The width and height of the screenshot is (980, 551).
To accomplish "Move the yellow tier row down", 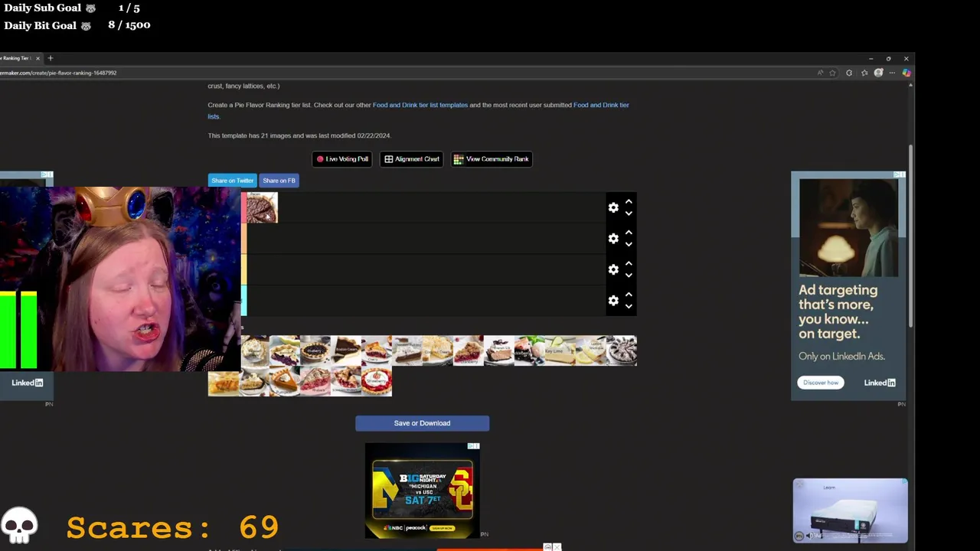I will 629,275.
